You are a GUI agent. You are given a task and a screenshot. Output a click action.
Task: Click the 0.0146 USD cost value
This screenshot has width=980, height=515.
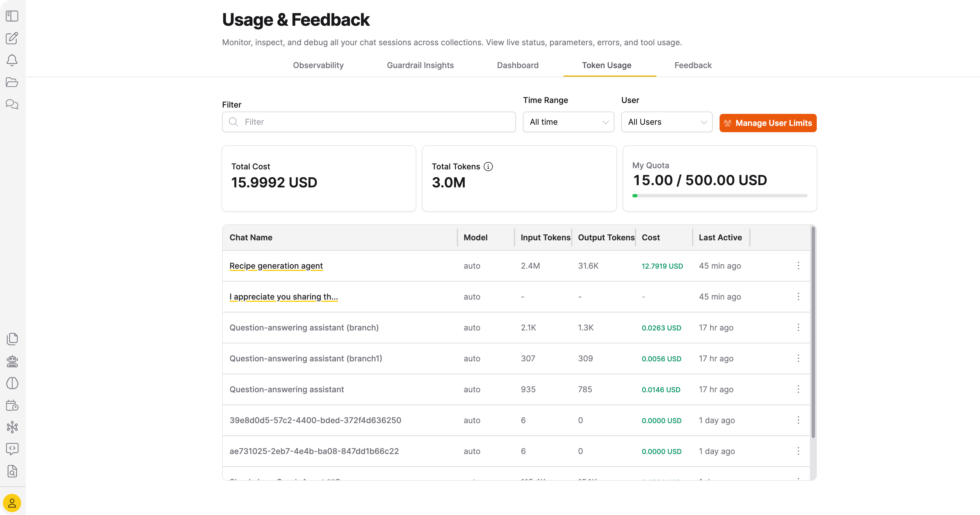click(661, 389)
